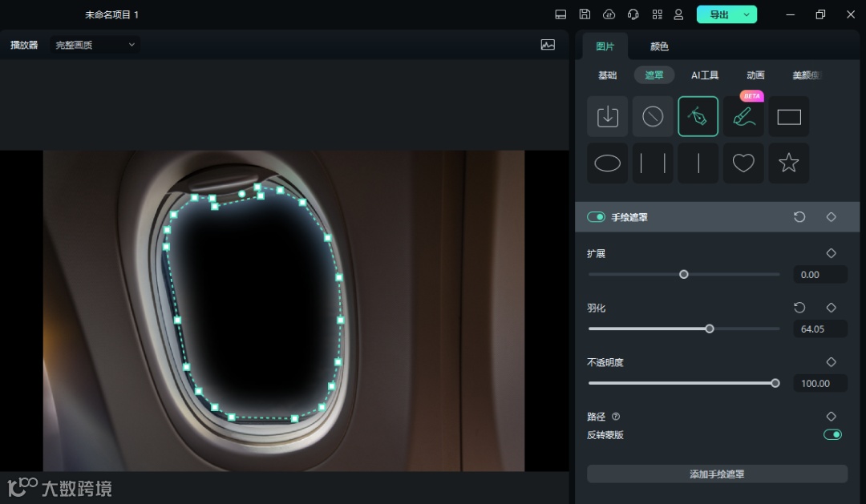Open the 基础 sub-tab
This screenshot has height=504, width=866.
coord(607,75)
